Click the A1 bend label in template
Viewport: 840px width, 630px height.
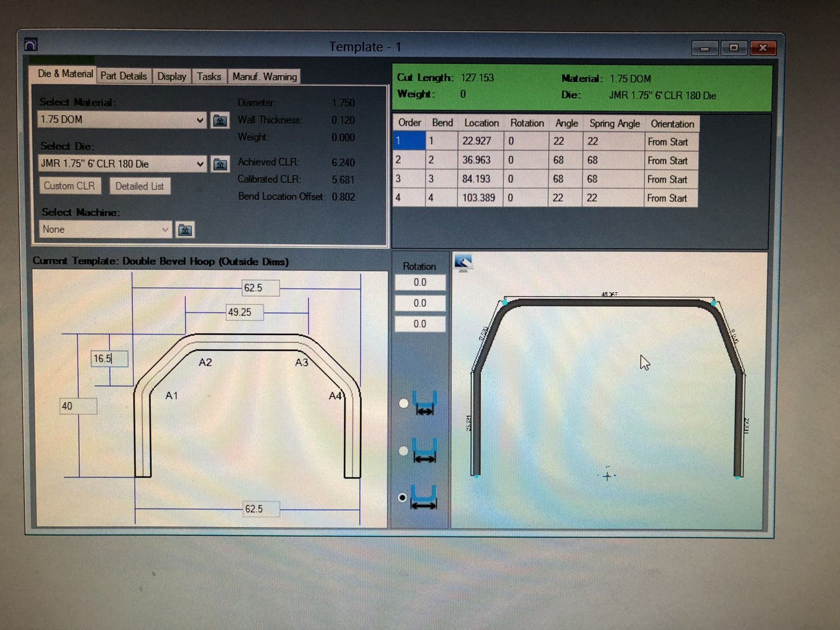(x=171, y=396)
